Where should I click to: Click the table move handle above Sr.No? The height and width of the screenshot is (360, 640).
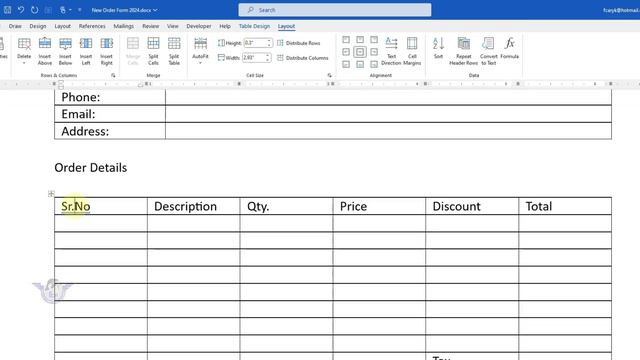point(51,193)
